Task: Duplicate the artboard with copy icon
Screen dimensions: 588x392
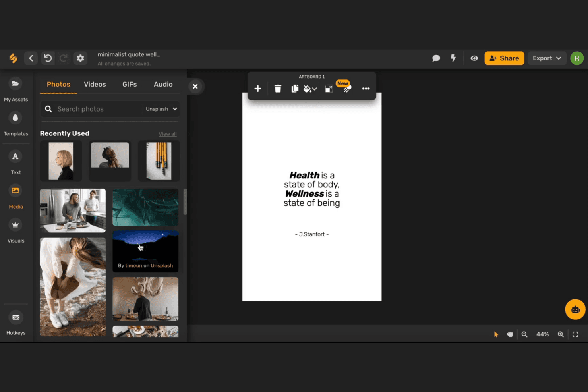Action: [295, 89]
